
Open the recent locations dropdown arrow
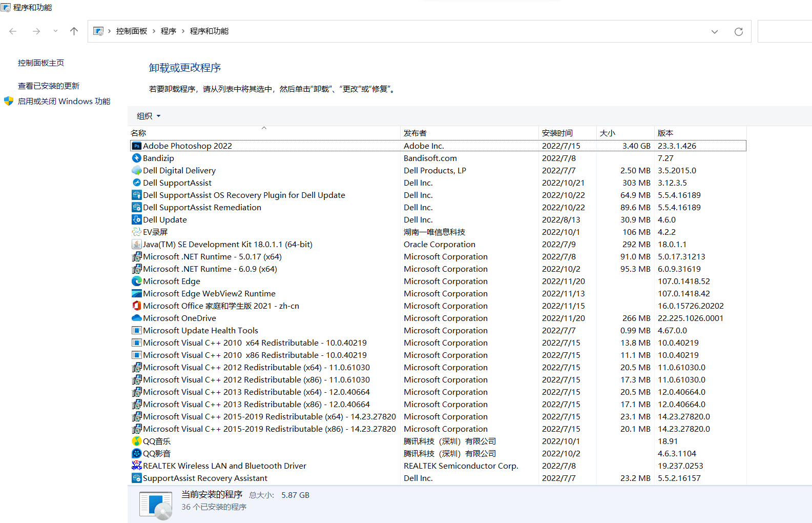[x=55, y=31]
